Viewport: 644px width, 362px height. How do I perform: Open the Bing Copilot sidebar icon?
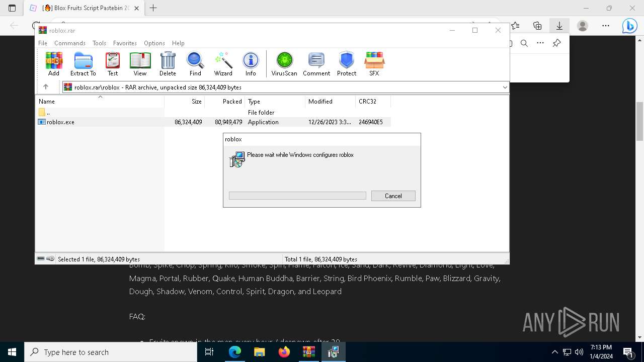point(629,26)
